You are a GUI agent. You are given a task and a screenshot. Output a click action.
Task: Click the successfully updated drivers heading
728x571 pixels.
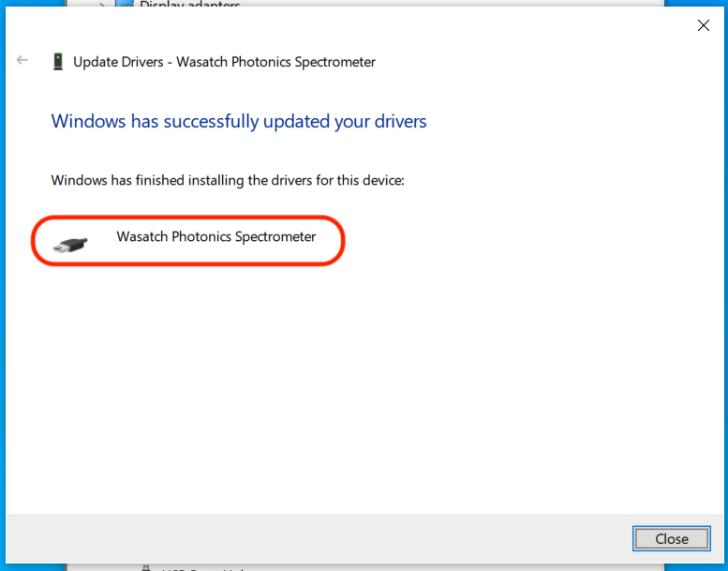(238, 121)
